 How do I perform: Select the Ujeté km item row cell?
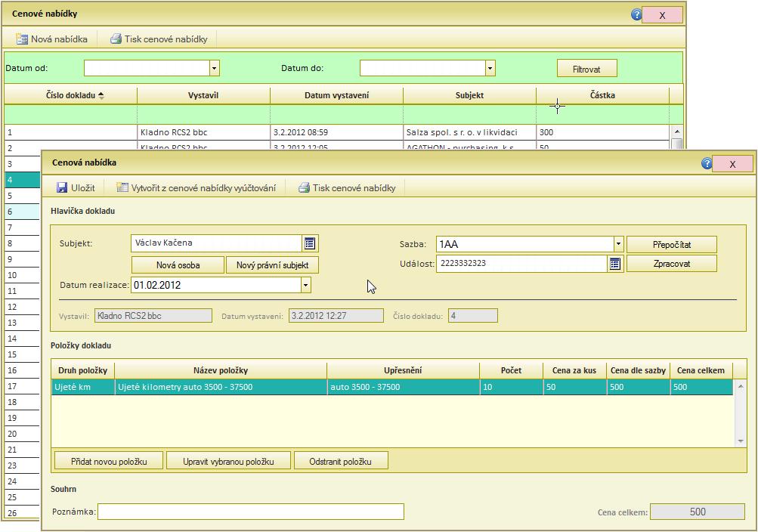82,387
